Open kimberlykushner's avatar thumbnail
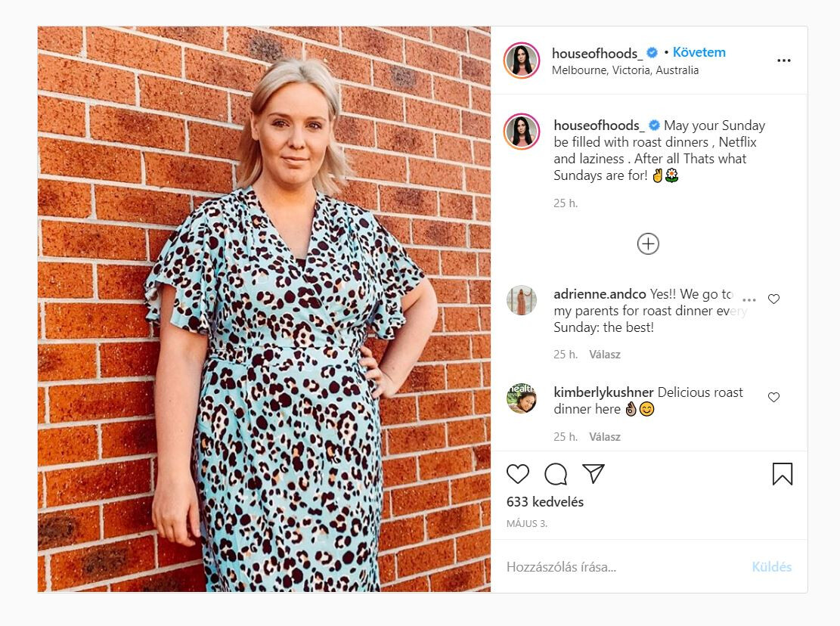The height and width of the screenshot is (626, 840). click(521, 398)
